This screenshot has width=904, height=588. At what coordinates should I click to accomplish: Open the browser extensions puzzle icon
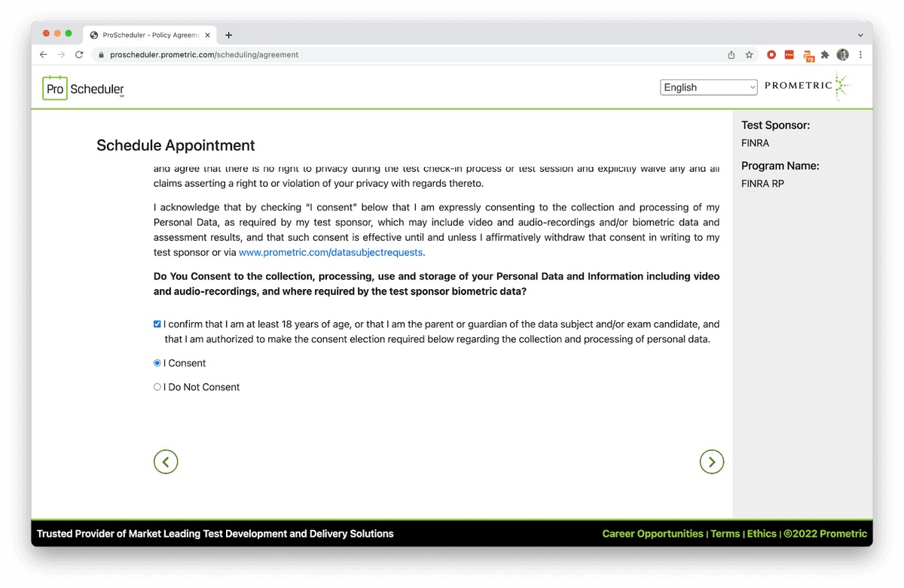point(826,55)
